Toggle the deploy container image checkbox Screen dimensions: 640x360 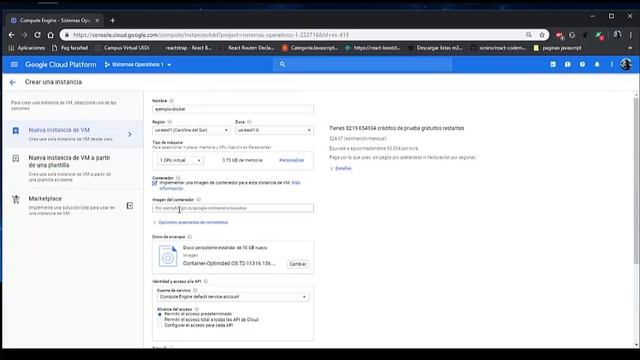155,183
